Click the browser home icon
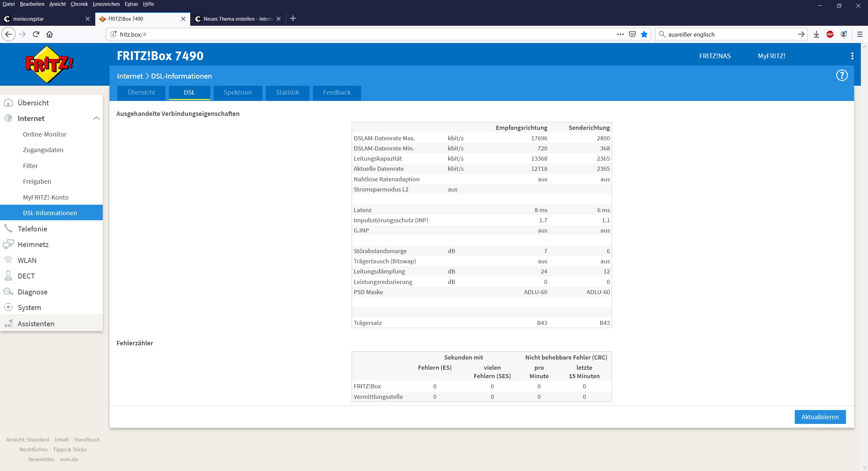 point(50,34)
